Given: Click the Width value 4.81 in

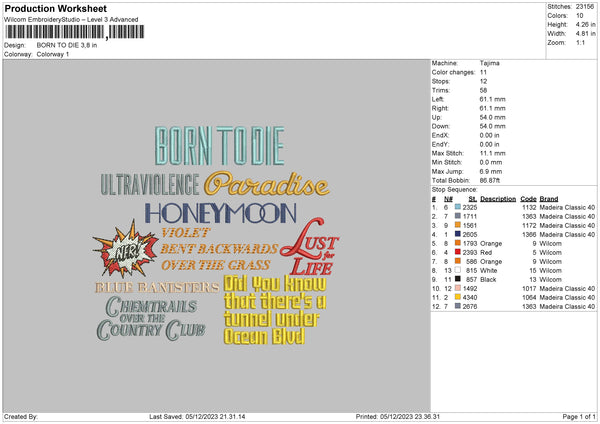Looking at the screenshot, I should (585, 34).
